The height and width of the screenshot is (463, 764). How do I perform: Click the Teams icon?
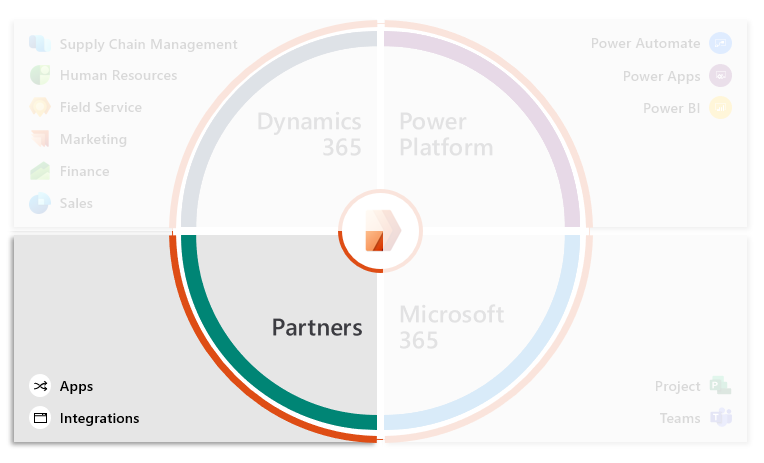(721, 418)
